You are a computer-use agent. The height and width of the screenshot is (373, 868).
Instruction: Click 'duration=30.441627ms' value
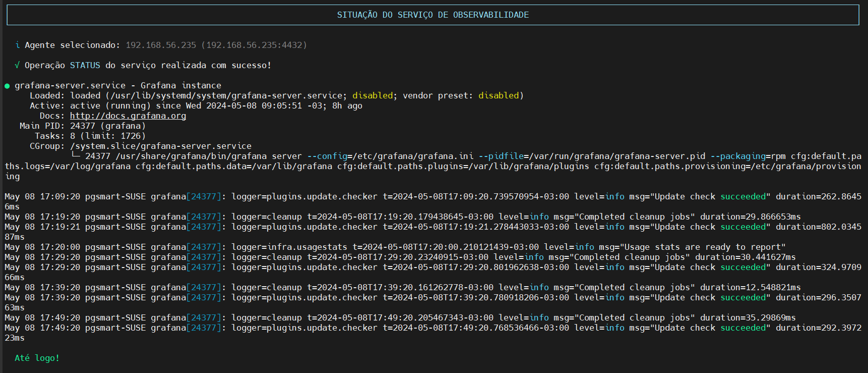(x=746, y=257)
